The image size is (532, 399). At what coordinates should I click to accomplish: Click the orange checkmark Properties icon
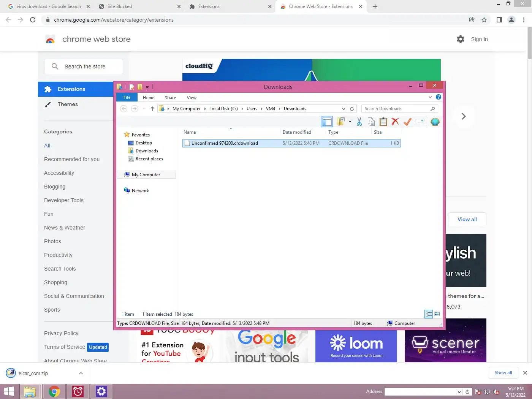click(x=407, y=122)
